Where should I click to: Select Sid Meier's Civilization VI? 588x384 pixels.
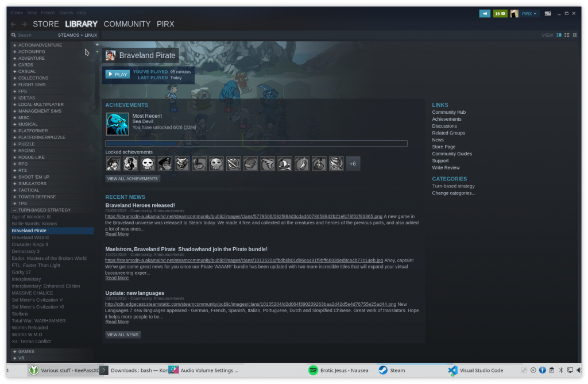pos(38,306)
